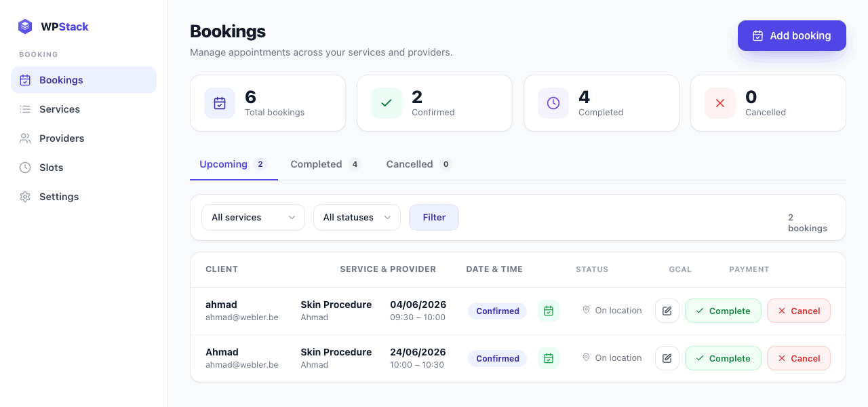Open Services in the sidebar
868x407 pixels.
[83, 109]
